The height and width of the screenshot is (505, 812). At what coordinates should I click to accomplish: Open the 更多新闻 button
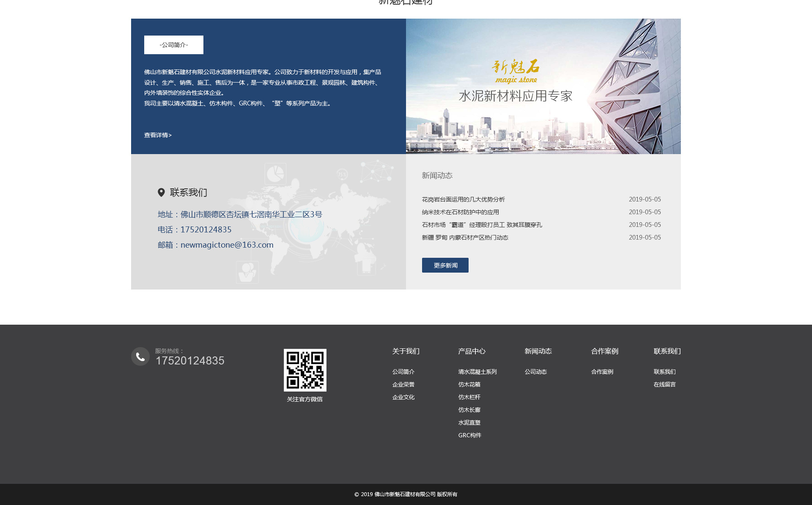point(445,265)
